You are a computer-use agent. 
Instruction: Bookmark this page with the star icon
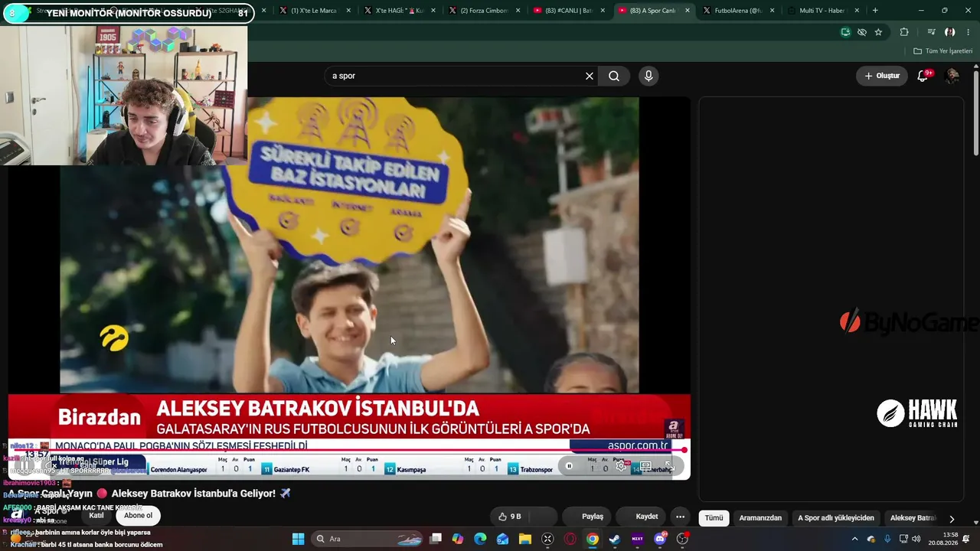[x=878, y=32]
